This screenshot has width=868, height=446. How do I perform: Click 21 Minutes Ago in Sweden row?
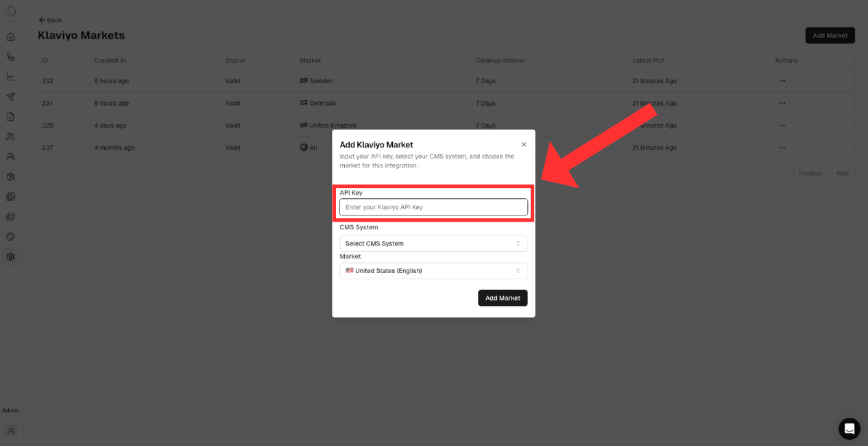pyautogui.click(x=654, y=81)
